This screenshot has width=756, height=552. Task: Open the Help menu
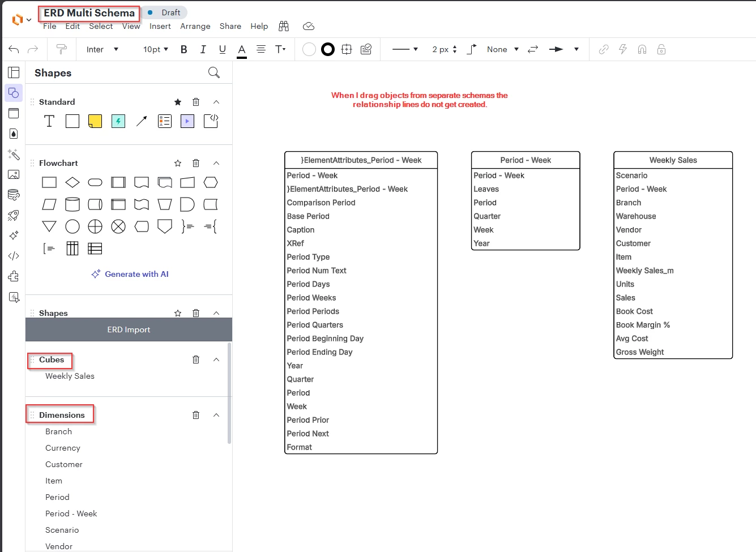(x=259, y=26)
